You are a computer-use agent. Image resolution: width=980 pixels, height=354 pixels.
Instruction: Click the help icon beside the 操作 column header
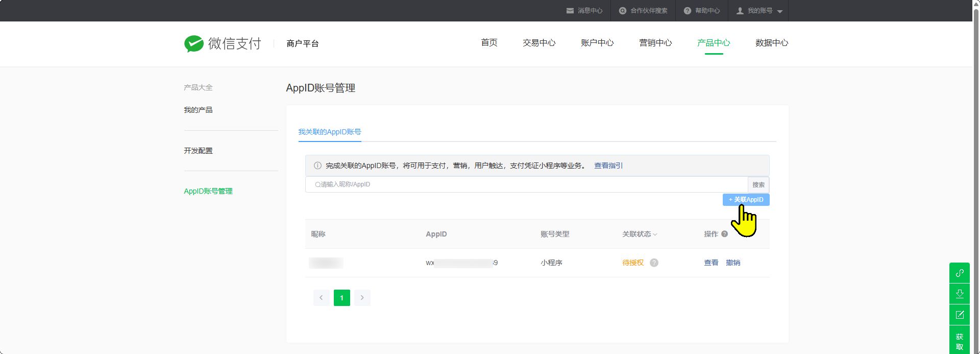tap(724, 234)
